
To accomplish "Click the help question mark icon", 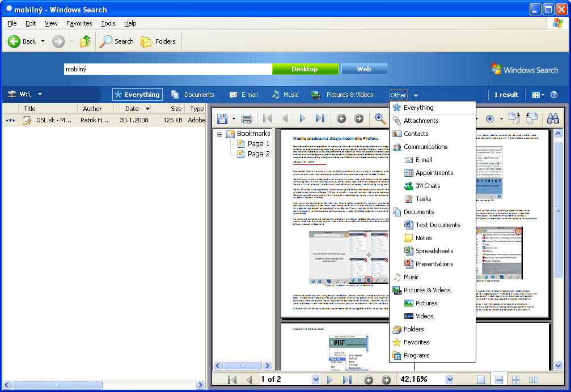I will 554,95.
